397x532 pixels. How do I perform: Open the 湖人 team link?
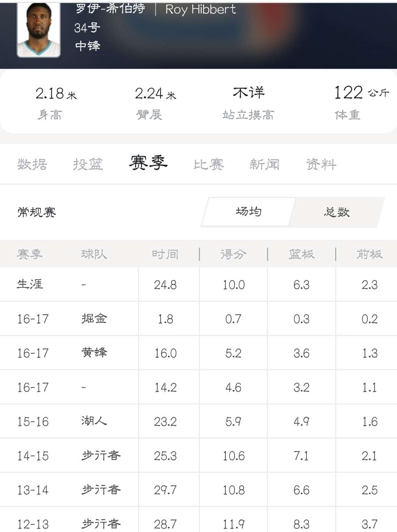pyautogui.click(x=94, y=421)
